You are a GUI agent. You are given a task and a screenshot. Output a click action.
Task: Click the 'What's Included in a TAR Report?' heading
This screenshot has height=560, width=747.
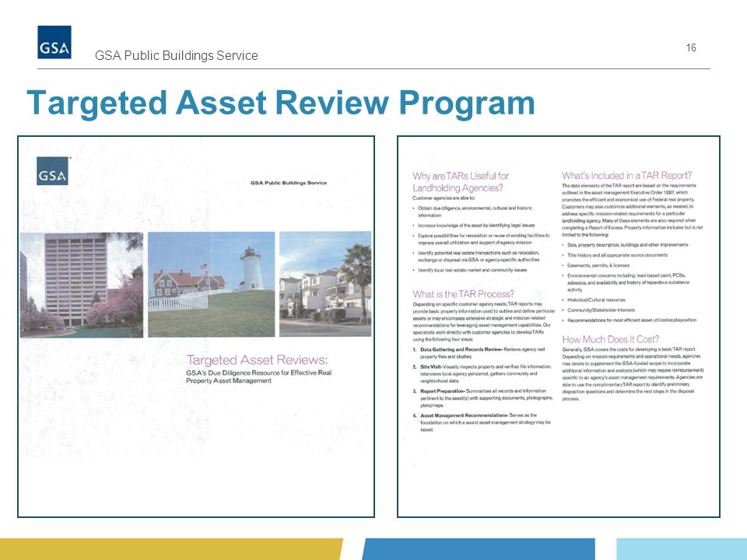point(627,176)
